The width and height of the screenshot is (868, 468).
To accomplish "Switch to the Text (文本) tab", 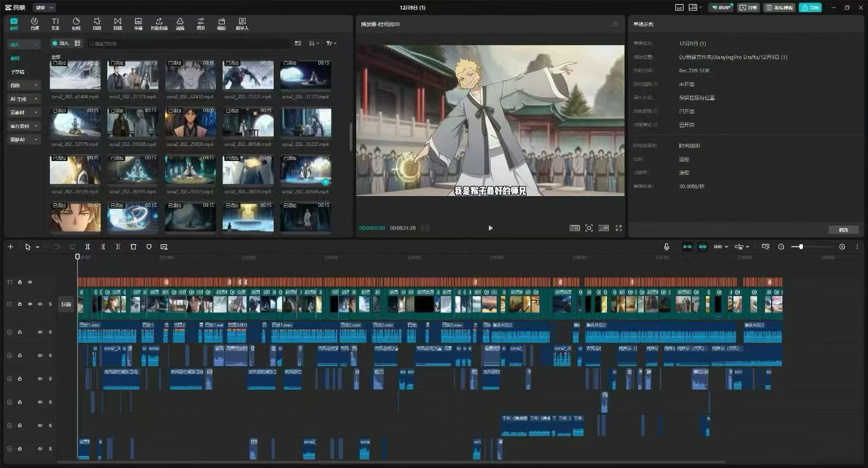I will 55,24.
